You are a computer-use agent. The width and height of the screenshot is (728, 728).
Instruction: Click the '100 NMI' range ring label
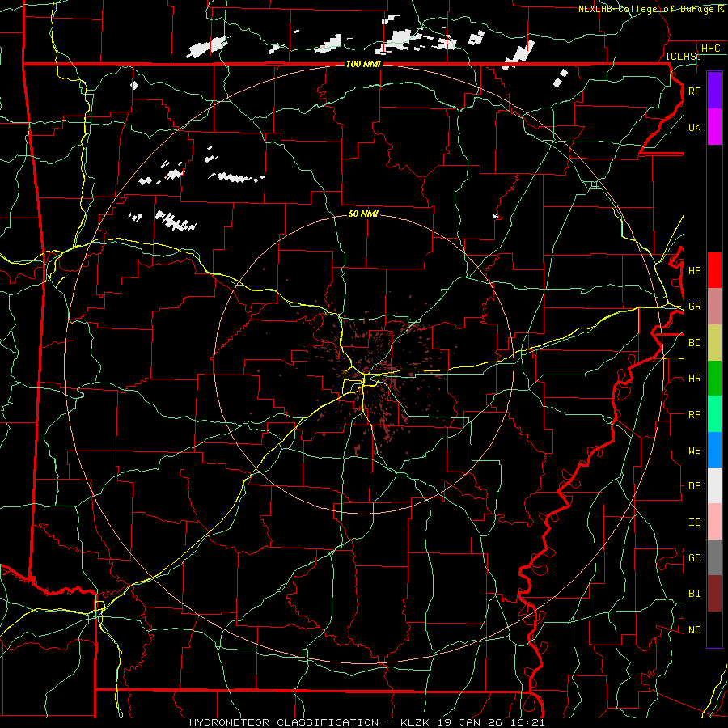pyautogui.click(x=363, y=64)
